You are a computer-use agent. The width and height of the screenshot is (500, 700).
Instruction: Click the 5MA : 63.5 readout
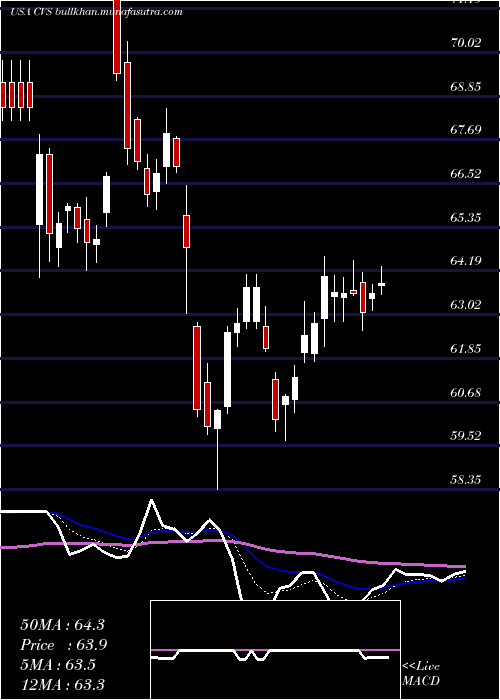click(58, 665)
